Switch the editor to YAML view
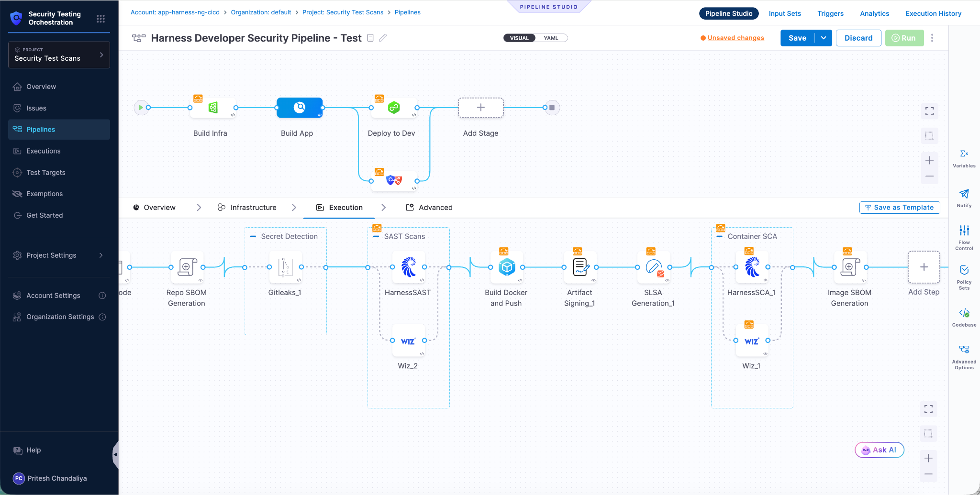Screen dimensions: 980x495 tap(551, 38)
